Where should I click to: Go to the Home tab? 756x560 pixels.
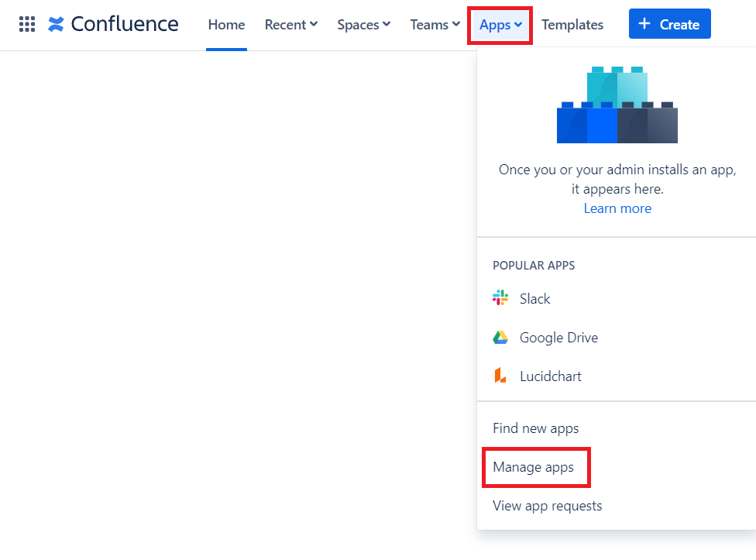[226, 25]
